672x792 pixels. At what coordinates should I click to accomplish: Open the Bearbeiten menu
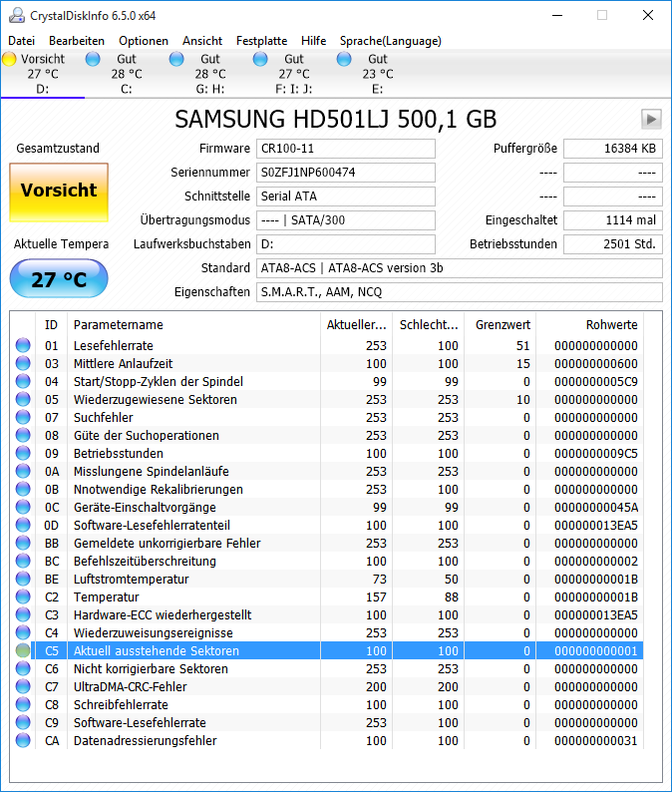pos(77,41)
